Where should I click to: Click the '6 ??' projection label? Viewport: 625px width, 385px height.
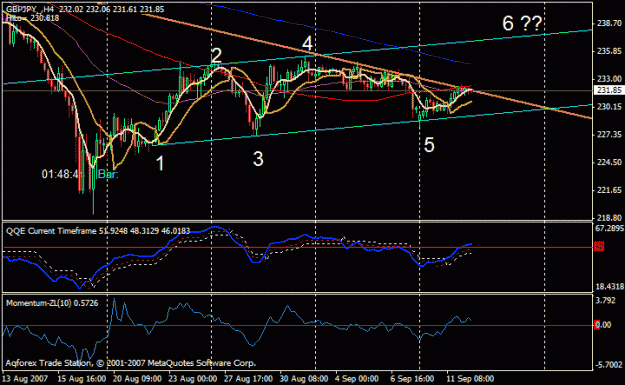pos(522,24)
